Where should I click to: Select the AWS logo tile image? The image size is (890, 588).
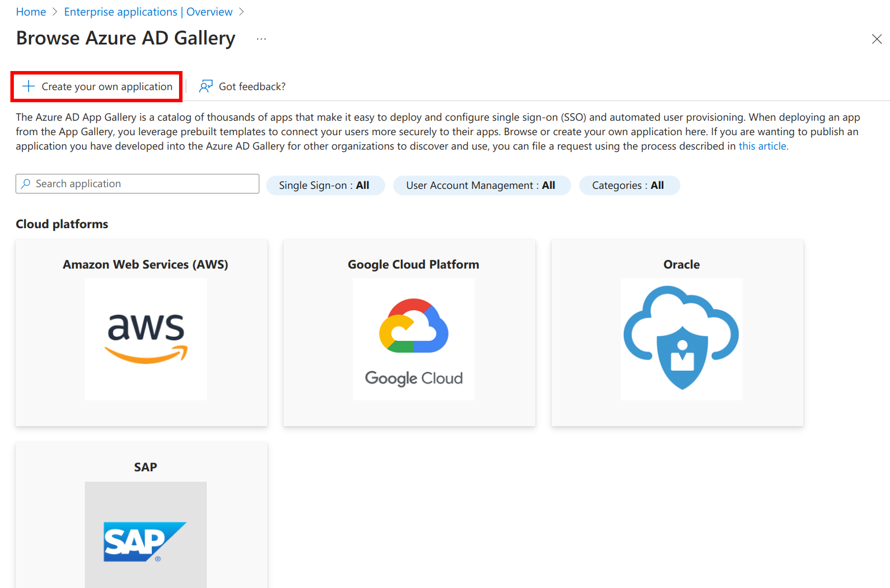(146, 339)
